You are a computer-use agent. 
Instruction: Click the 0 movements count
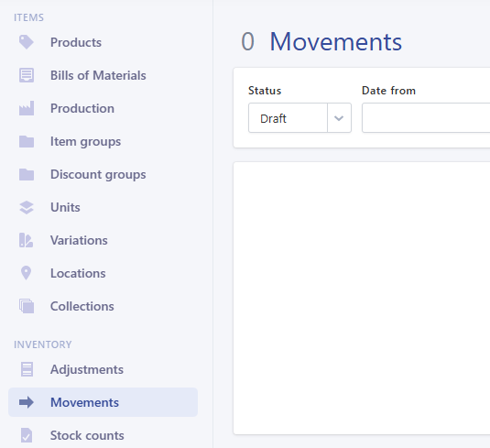pos(247,41)
